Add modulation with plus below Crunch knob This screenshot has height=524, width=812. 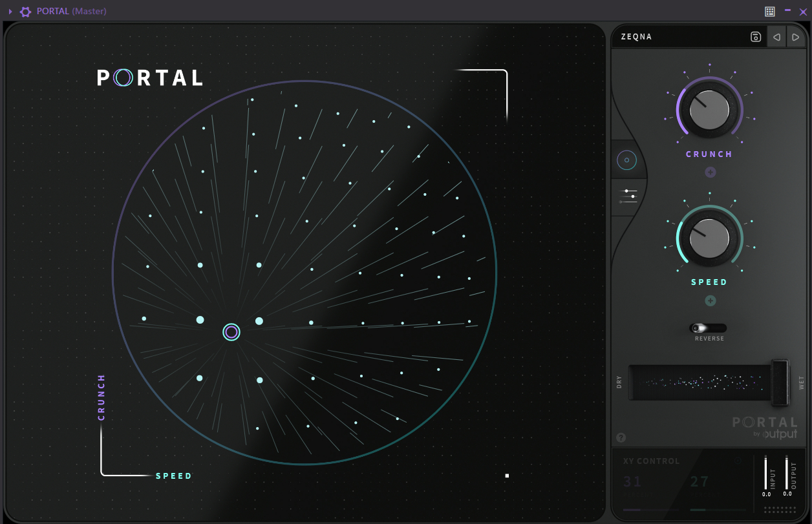(x=710, y=173)
